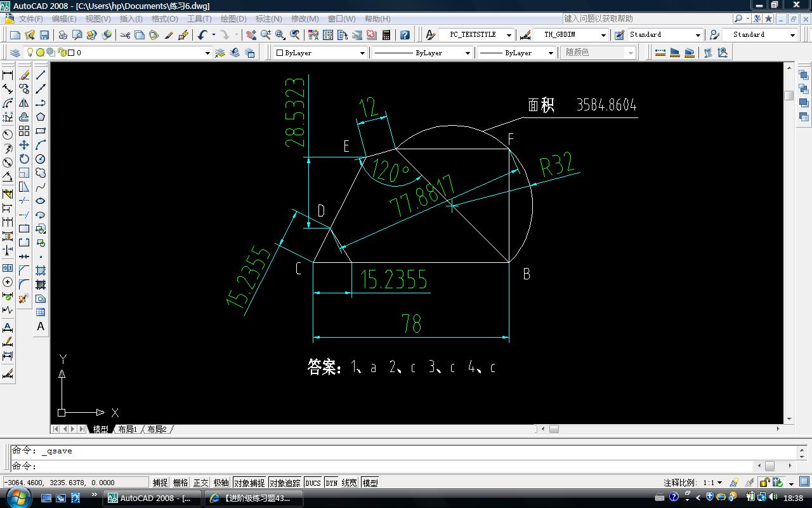Select the Linear dimension tool
Viewport: 812px width, 508px height.
pyautogui.click(x=8, y=75)
